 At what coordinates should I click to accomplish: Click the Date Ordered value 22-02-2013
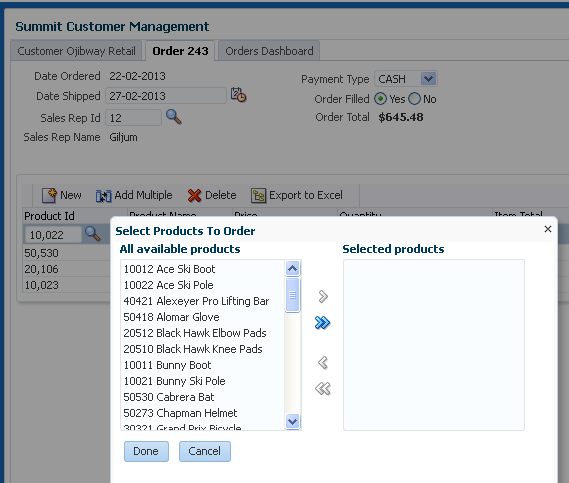137,76
